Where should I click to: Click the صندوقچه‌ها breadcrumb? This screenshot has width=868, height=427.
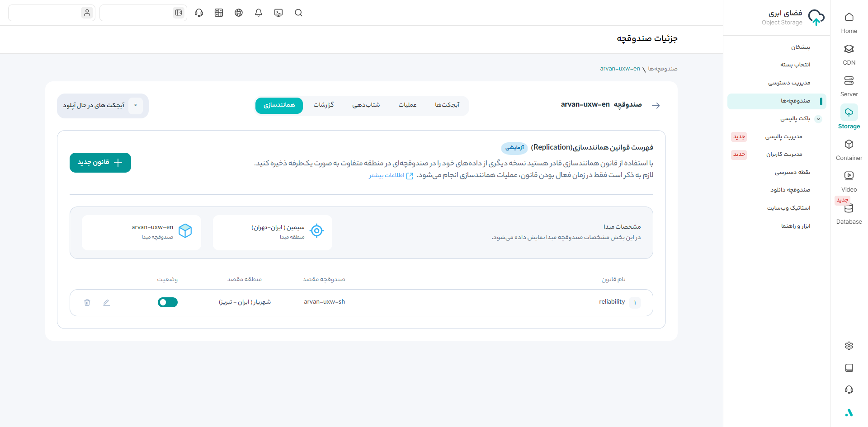coord(662,69)
